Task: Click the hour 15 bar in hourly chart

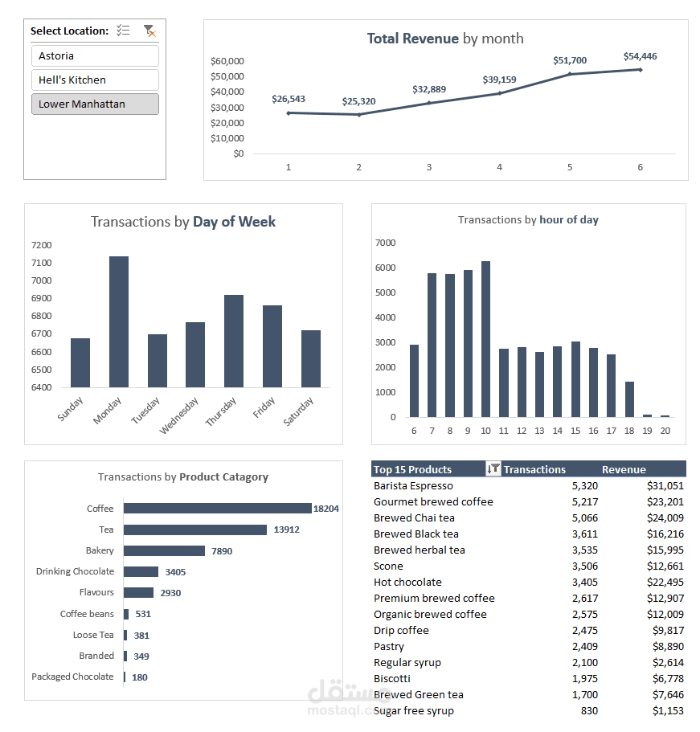Action: [x=575, y=379]
